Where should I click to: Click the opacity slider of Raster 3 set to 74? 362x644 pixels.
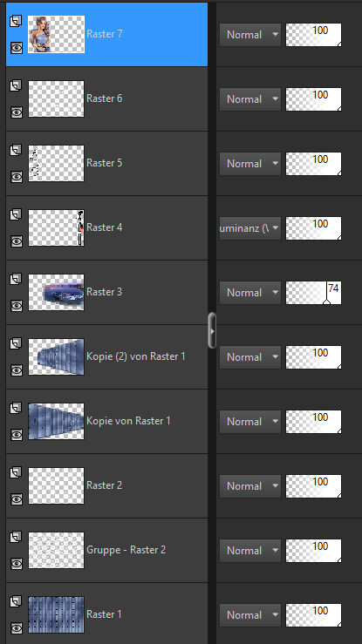[313, 293]
